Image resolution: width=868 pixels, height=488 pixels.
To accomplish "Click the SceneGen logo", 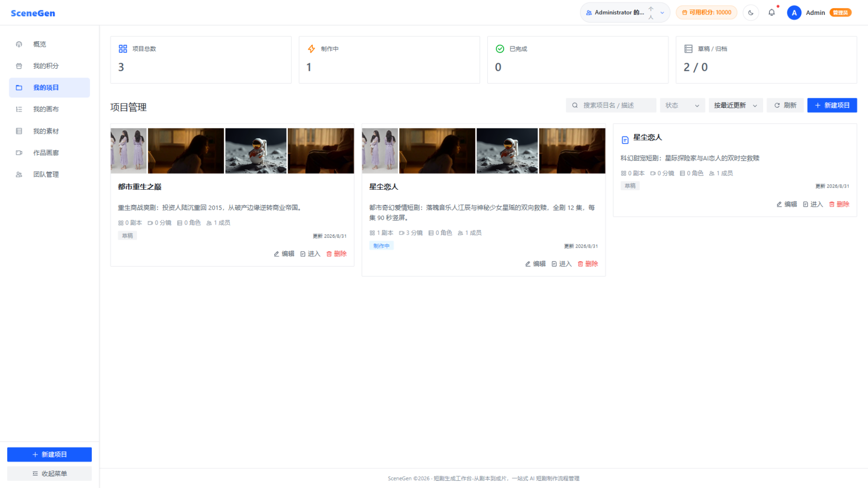I will 33,13.
